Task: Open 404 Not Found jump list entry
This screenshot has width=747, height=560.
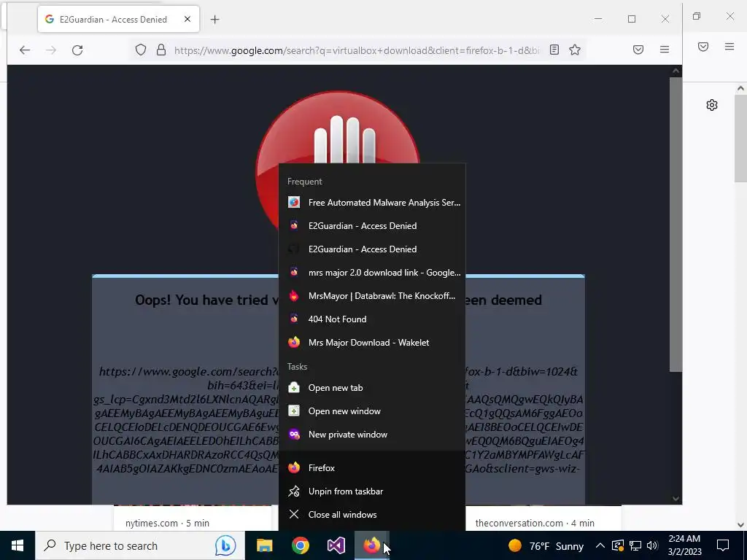Action: click(x=372, y=319)
